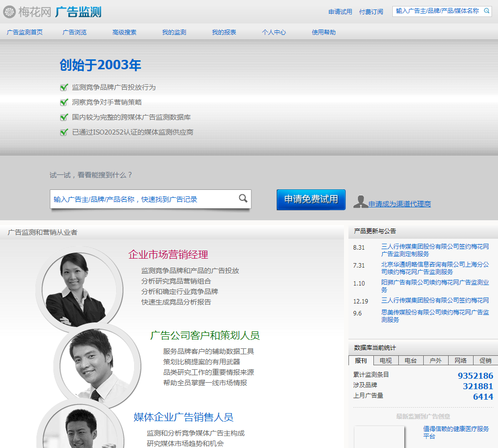Open the 9.6 思美传媒股份 announcement
This screenshot has height=448, width=498.
point(435,316)
